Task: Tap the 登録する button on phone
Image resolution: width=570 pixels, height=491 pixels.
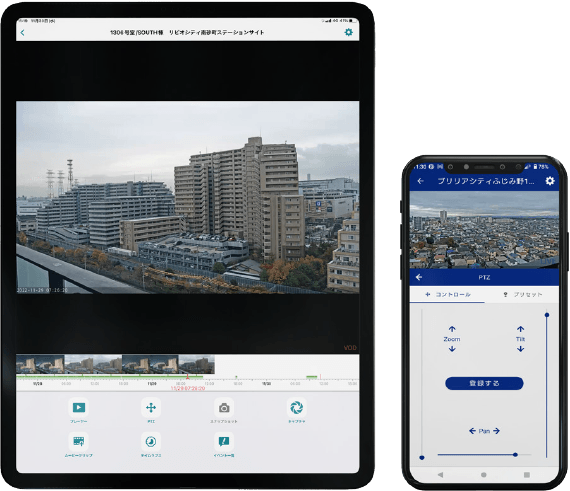Action: coord(484,383)
